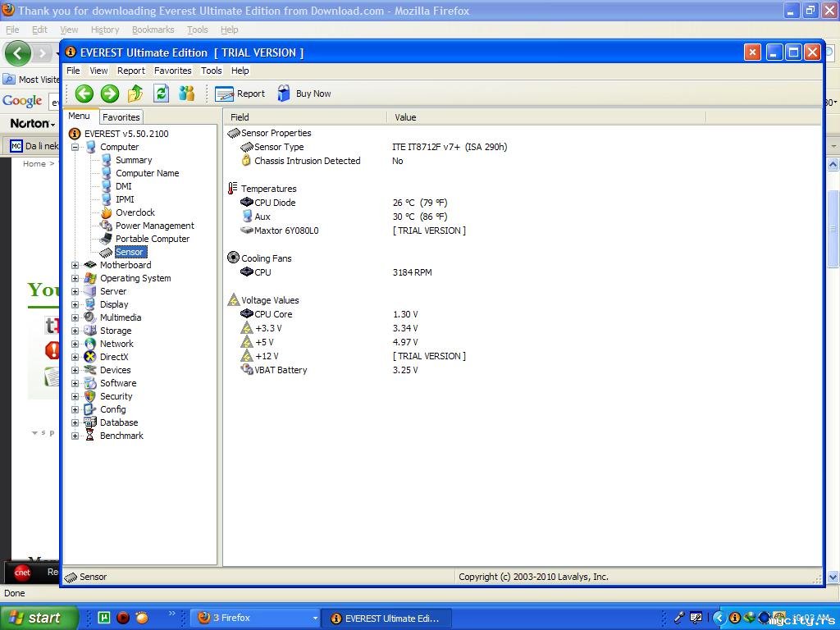Image resolution: width=840 pixels, height=630 pixels.
Task: Click the Buy Now toolbar button
Action: pos(304,94)
